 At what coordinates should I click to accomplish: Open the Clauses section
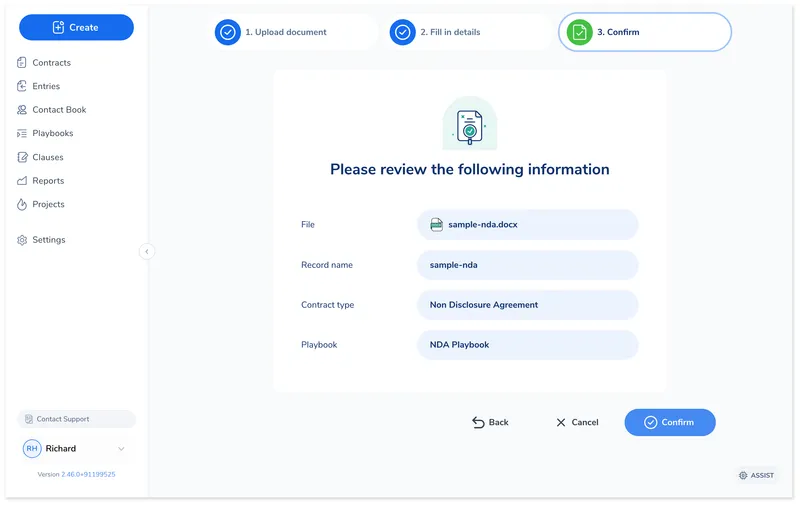48,157
